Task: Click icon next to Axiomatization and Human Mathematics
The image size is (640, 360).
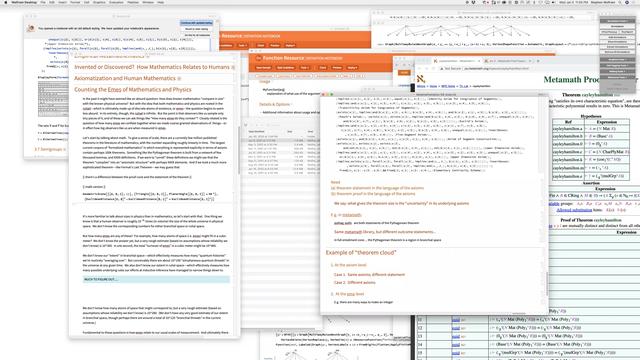Action: (179, 78)
